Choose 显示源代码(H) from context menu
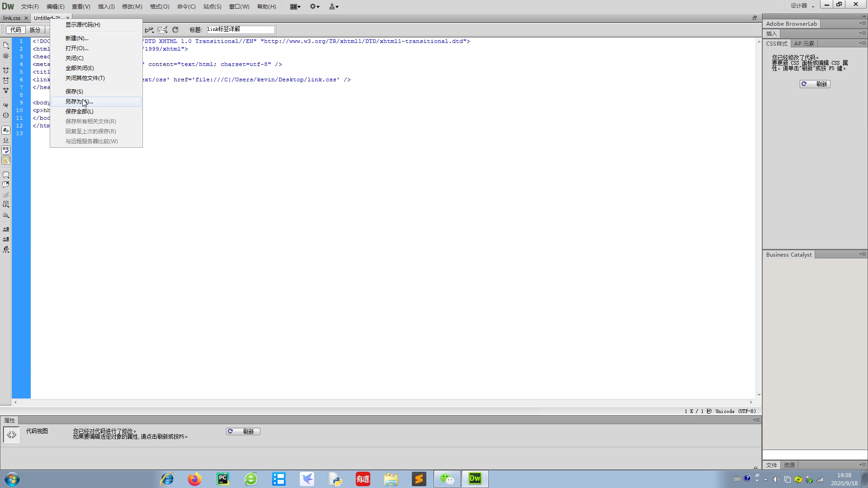The height and width of the screenshot is (488, 868). 96,25
